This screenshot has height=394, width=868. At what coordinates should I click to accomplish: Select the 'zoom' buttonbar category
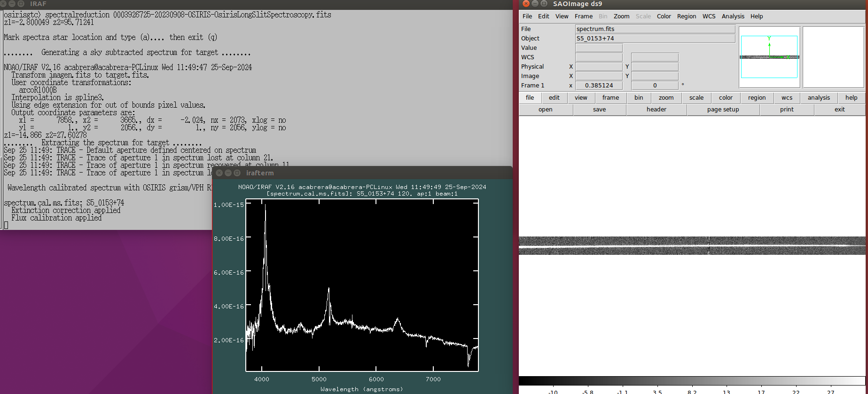point(666,98)
